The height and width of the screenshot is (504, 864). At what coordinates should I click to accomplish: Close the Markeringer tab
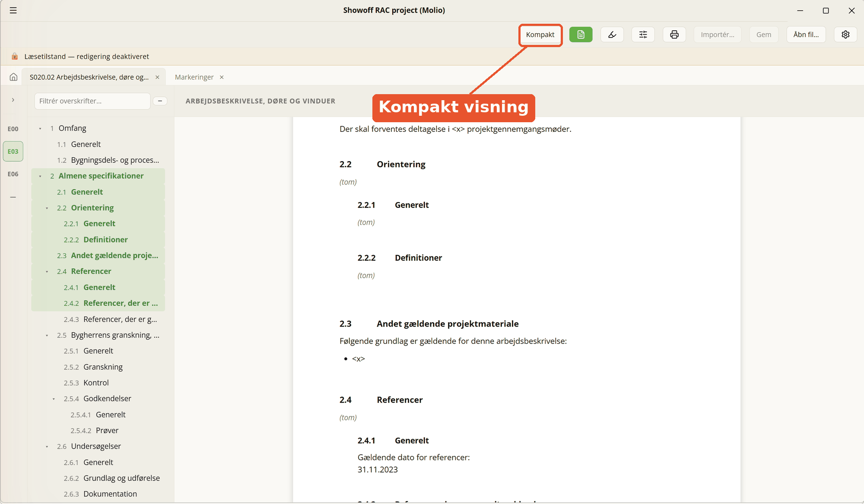[222, 77]
